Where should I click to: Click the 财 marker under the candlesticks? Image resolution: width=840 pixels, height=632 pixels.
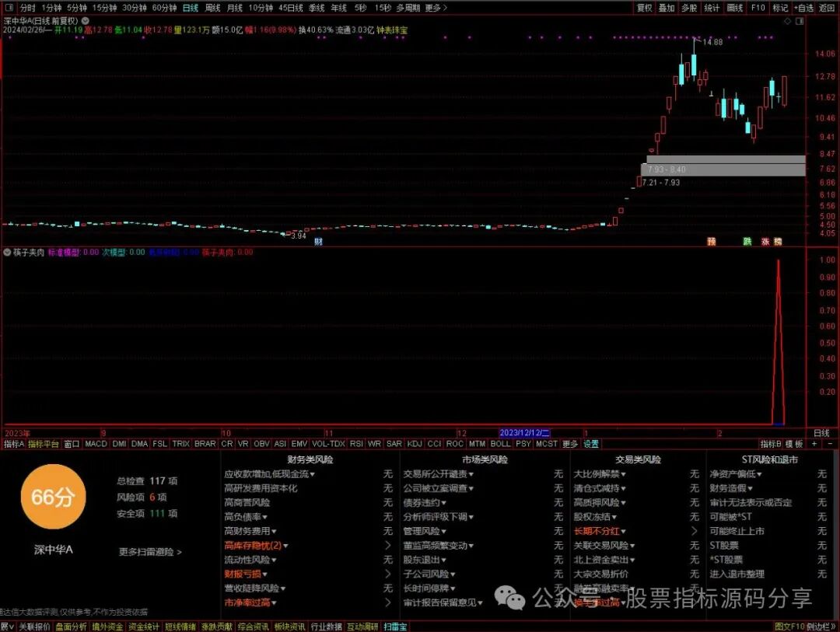[x=318, y=242]
